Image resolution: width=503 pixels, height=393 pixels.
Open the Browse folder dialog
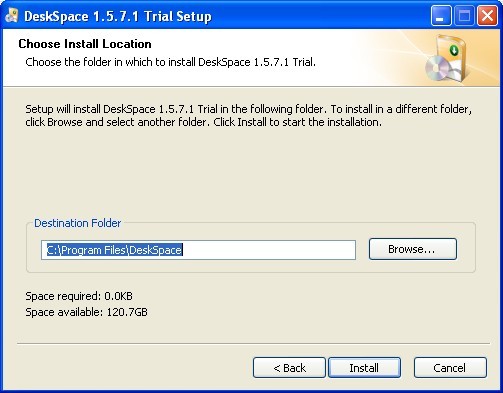pos(413,249)
